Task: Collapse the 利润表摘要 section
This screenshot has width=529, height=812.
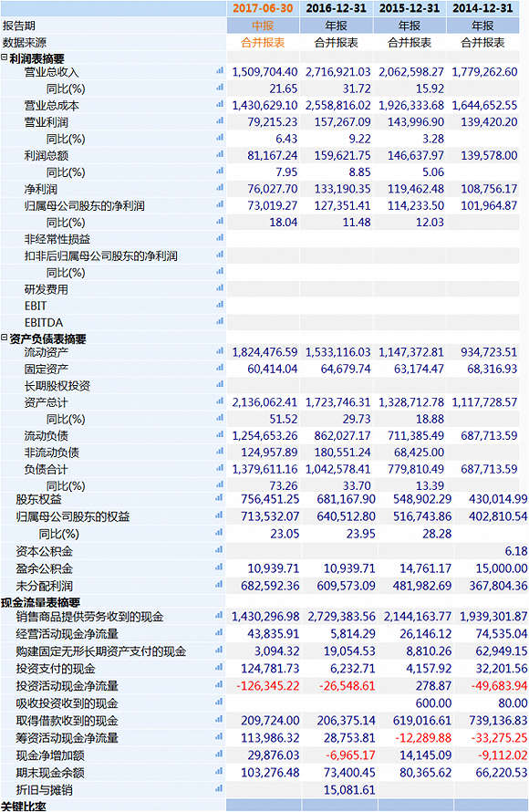Action: pyautogui.click(x=5, y=58)
